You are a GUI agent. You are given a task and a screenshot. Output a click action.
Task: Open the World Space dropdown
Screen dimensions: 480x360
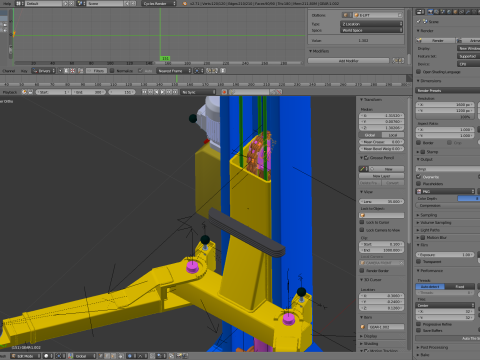(x=372, y=30)
